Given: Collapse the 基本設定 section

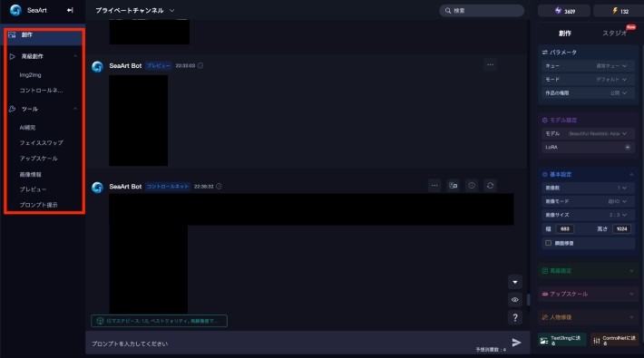Looking at the screenshot, I should (x=631, y=175).
